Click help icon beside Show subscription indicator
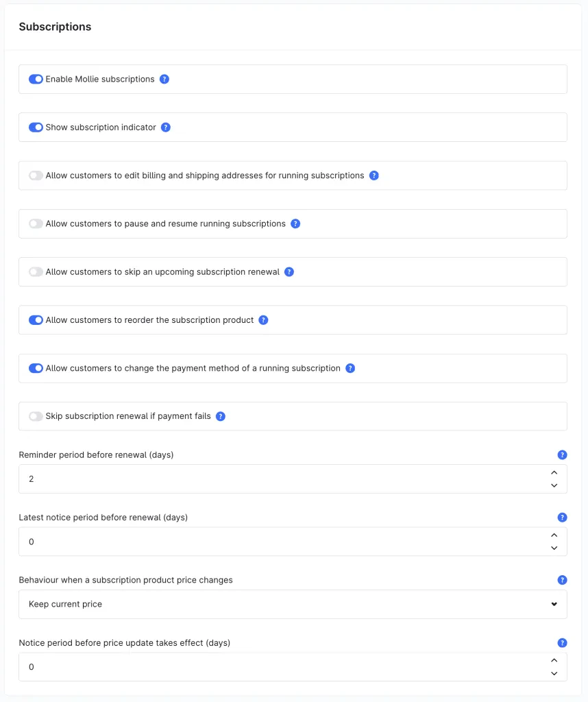 166,128
